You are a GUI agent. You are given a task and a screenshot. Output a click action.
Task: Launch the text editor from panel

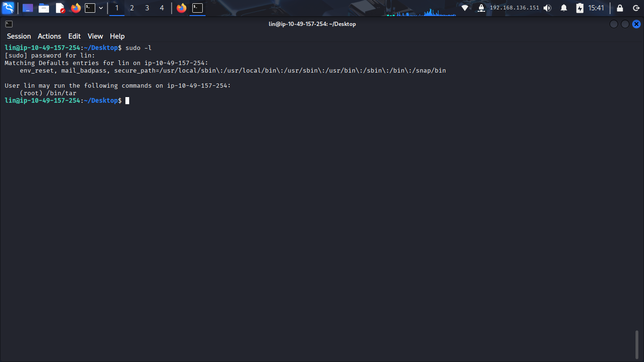(x=60, y=8)
